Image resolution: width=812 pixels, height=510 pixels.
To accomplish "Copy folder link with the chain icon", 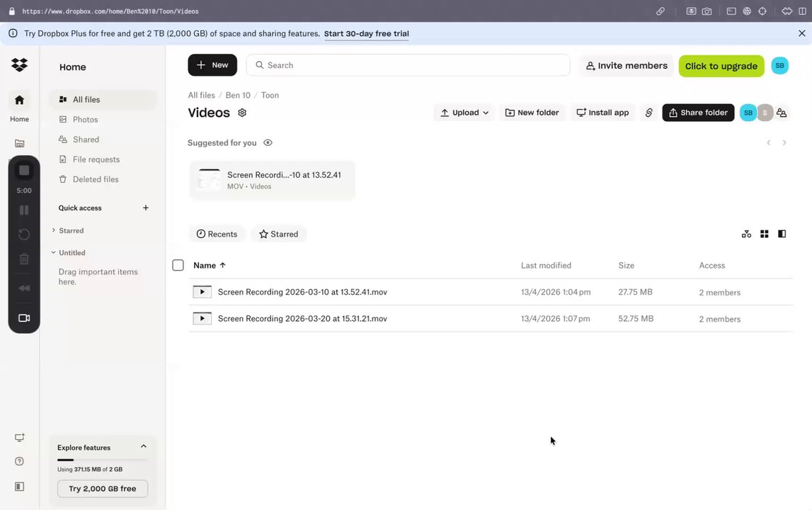I will [648, 113].
